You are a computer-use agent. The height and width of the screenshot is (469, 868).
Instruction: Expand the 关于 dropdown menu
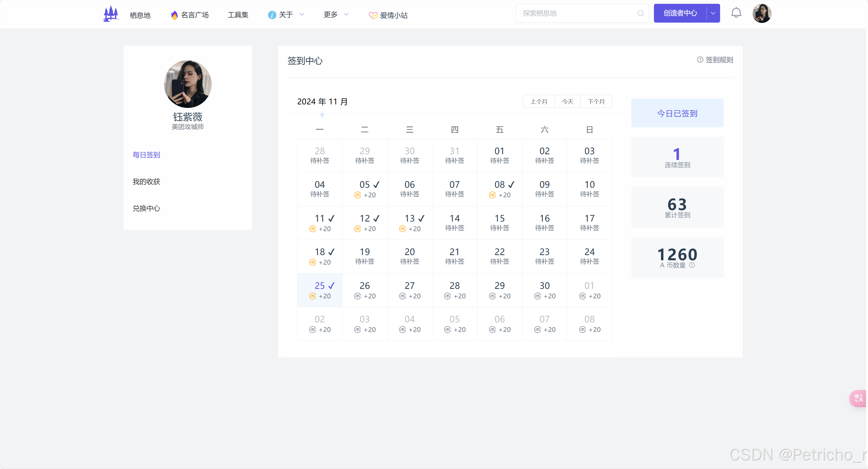pos(287,14)
